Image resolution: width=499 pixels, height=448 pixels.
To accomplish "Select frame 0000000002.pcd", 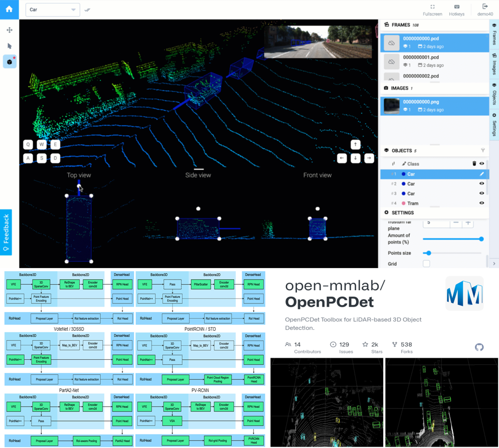I will [434, 76].
